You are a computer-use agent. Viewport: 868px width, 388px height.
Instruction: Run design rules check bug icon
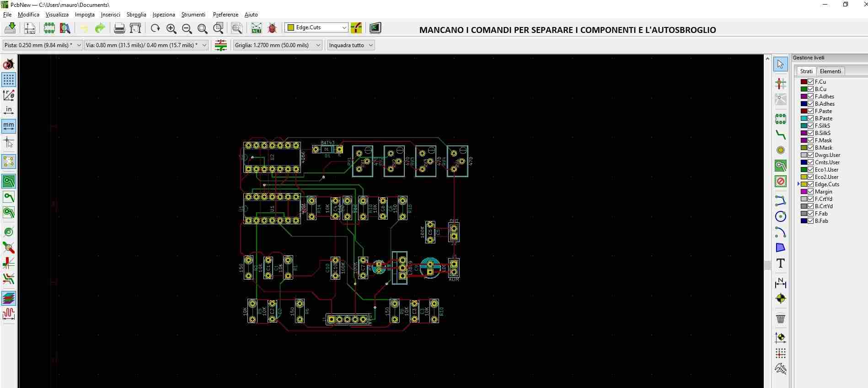[x=272, y=28]
